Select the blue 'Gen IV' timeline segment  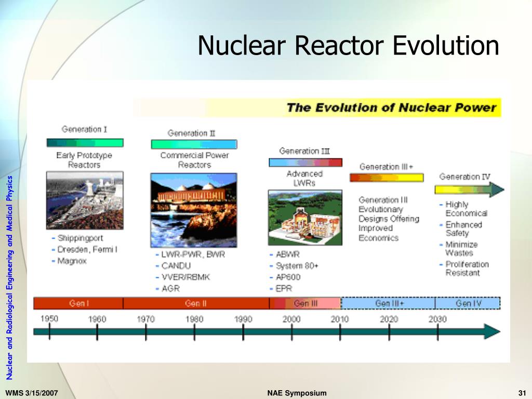pyautogui.click(x=468, y=303)
